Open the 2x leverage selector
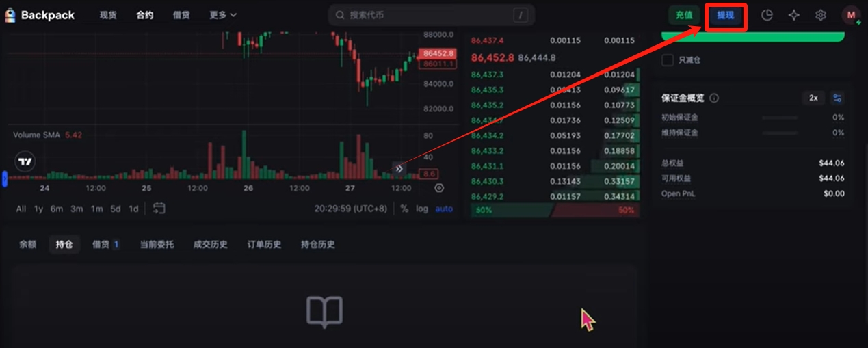The image size is (868, 348). 813,98
